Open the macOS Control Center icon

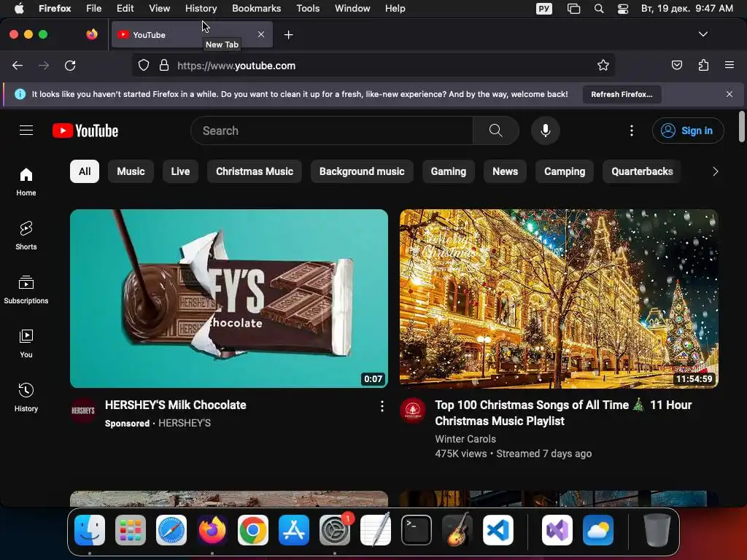(x=623, y=9)
